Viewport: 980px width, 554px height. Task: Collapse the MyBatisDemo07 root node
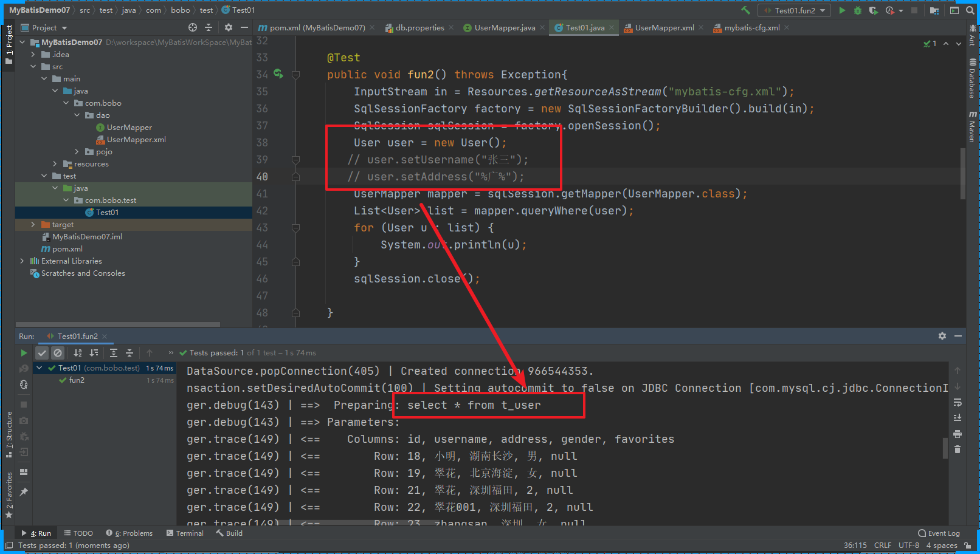(22, 42)
